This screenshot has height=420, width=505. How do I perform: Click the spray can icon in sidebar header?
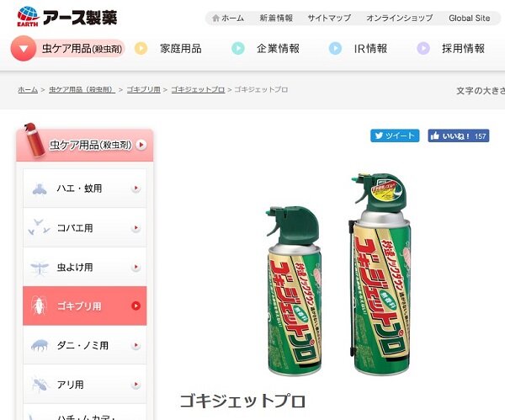pos(35,140)
